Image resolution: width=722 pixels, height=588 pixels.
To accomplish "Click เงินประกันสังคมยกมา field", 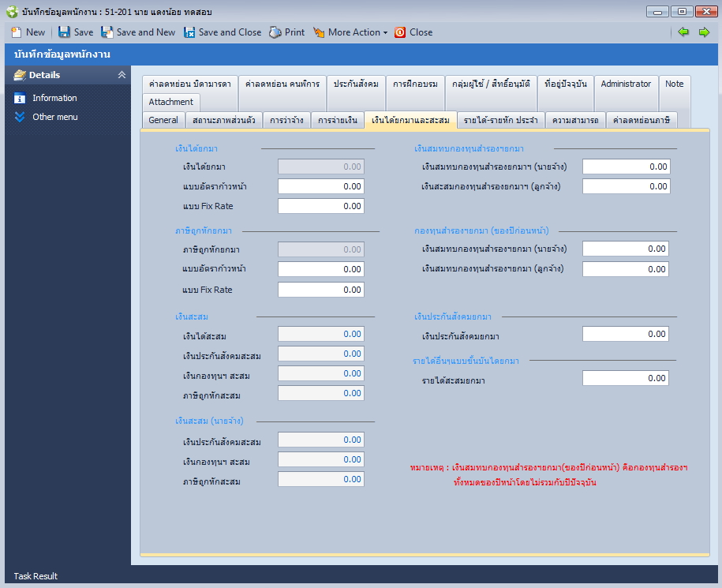I will [625, 334].
